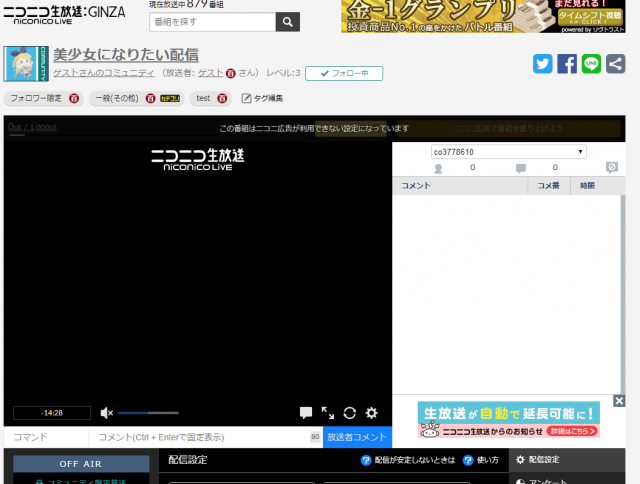The height and width of the screenshot is (484, 640).
Task: Focus the 番組を探す search field
Action: click(x=213, y=22)
